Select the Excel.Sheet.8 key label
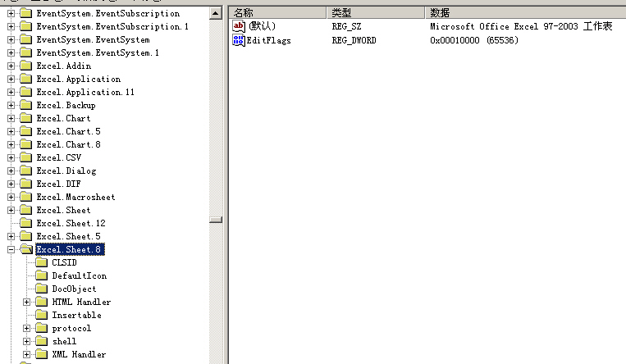 pos(70,249)
